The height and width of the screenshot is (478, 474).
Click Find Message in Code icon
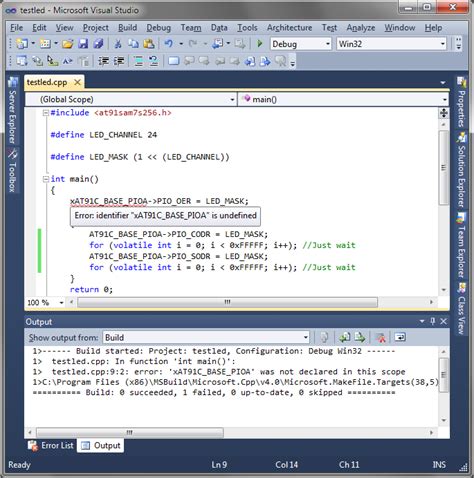pos(324,337)
